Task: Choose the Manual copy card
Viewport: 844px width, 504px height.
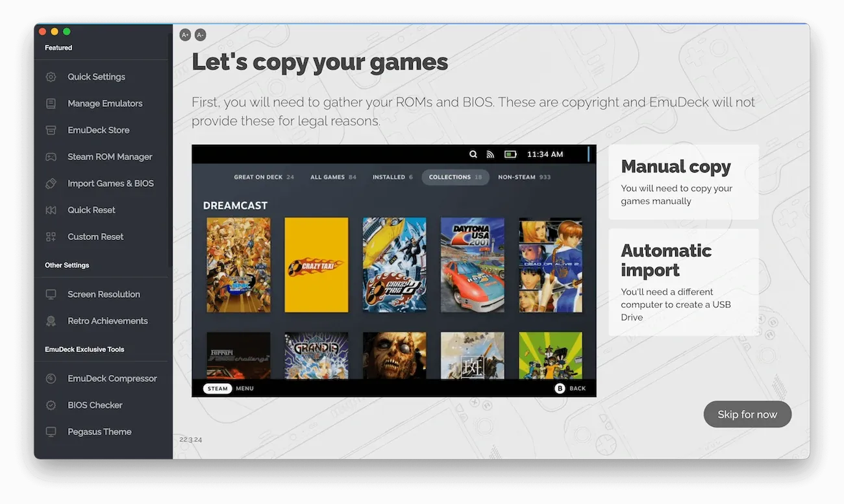Action: [684, 182]
